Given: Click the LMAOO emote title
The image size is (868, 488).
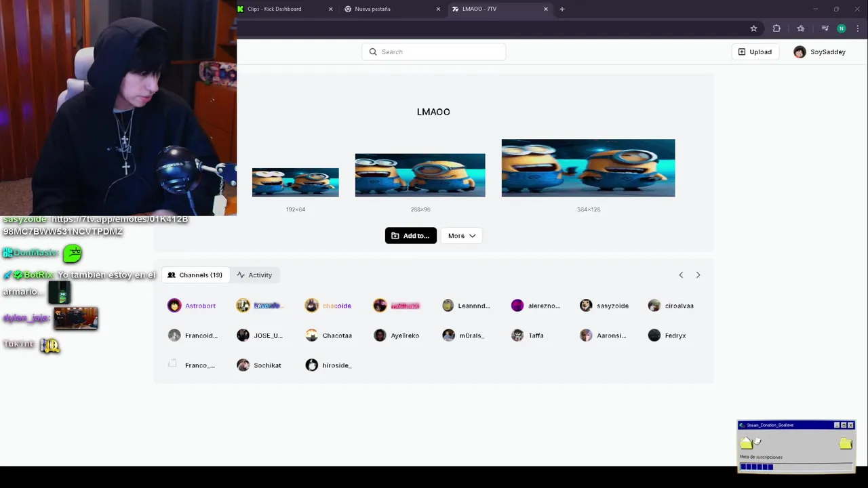Looking at the screenshot, I should [433, 112].
